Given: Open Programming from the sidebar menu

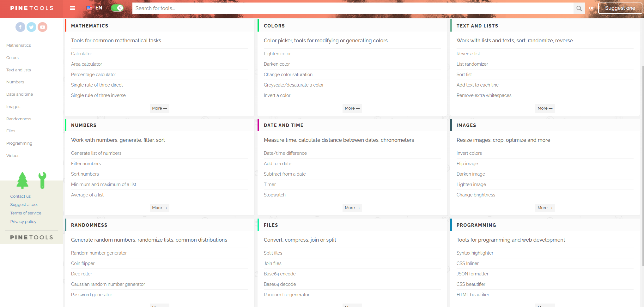Looking at the screenshot, I should click(x=19, y=143).
